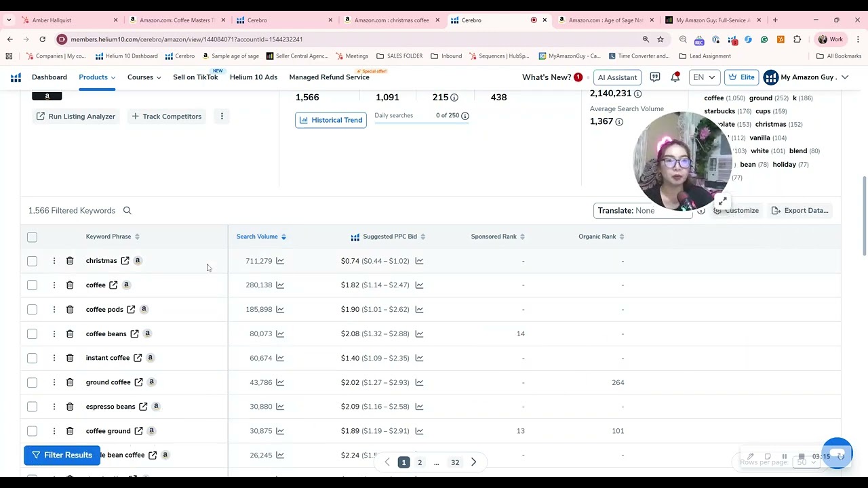Sort by Sponsored Rank column
This screenshot has height=488, width=868.
click(x=498, y=237)
